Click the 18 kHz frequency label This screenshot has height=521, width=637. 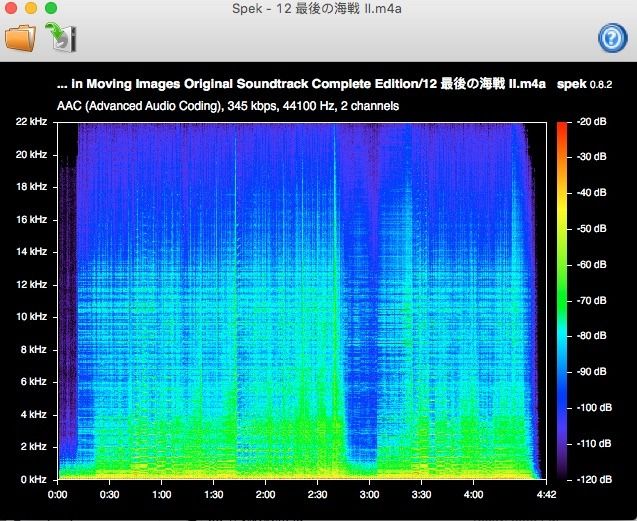tap(31, 187)
